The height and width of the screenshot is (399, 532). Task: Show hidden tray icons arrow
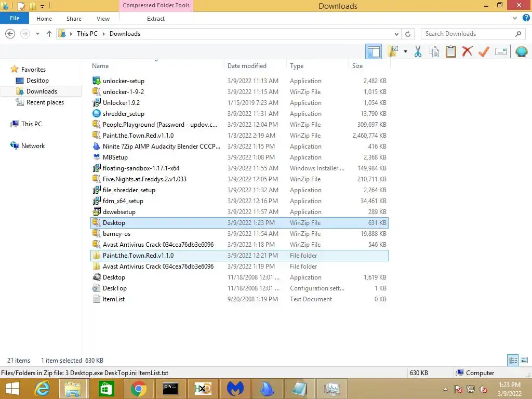[445, 389]
